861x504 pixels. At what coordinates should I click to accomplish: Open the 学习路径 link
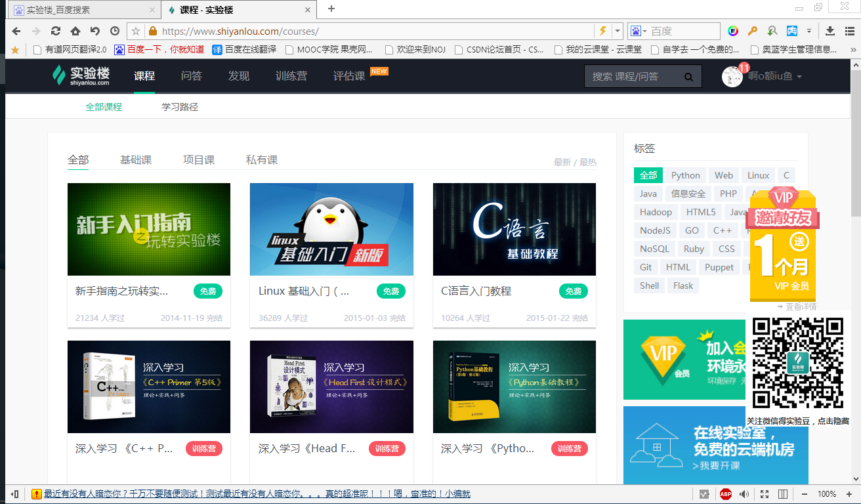coord(180,106)
